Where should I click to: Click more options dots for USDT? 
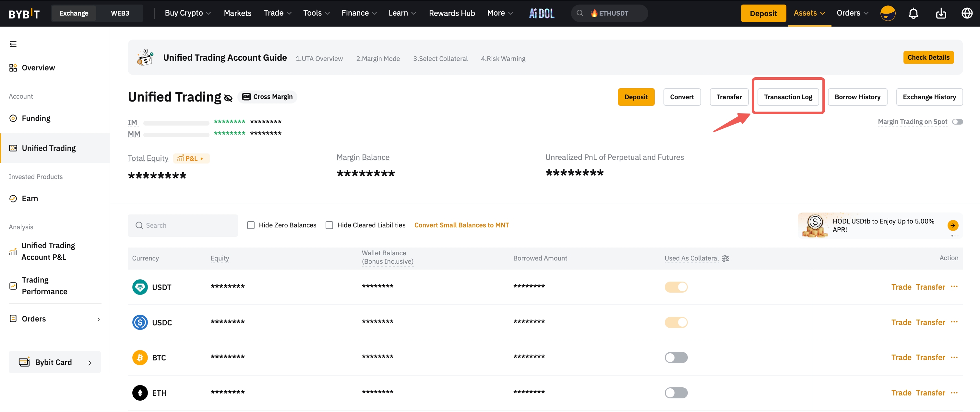(x=954, y=286)
